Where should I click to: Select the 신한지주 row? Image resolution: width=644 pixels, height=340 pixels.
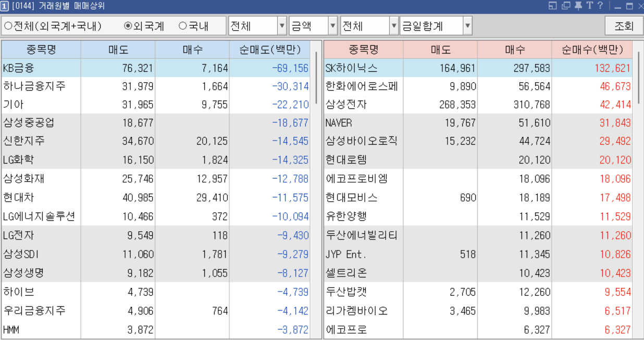click(156, 141)
